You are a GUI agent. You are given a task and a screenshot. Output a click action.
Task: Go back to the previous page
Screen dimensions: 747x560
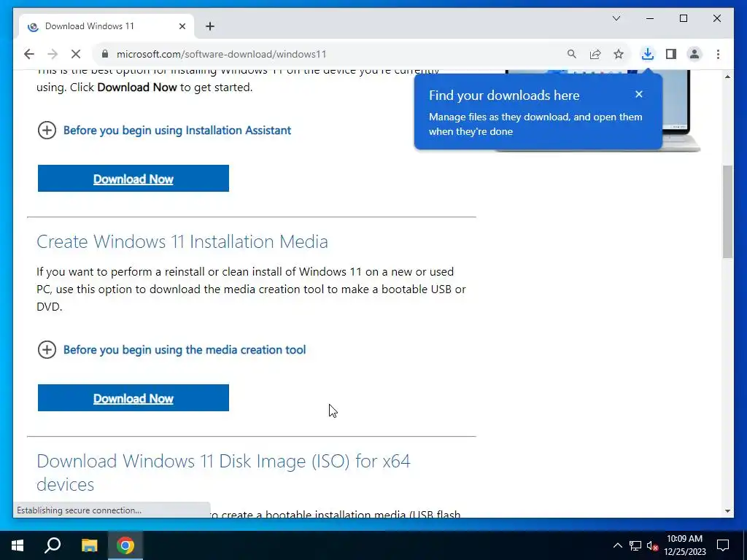(x=29, y=54)
